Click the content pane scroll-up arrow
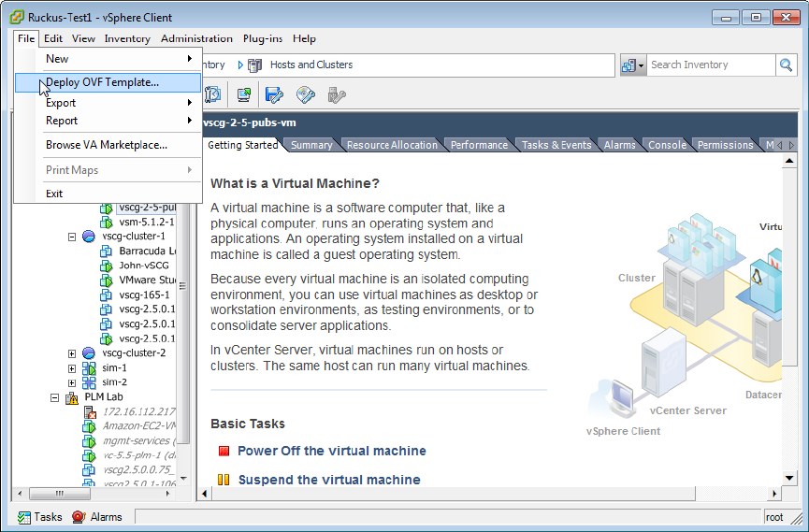809x532 pixels. tap(789, 161)
